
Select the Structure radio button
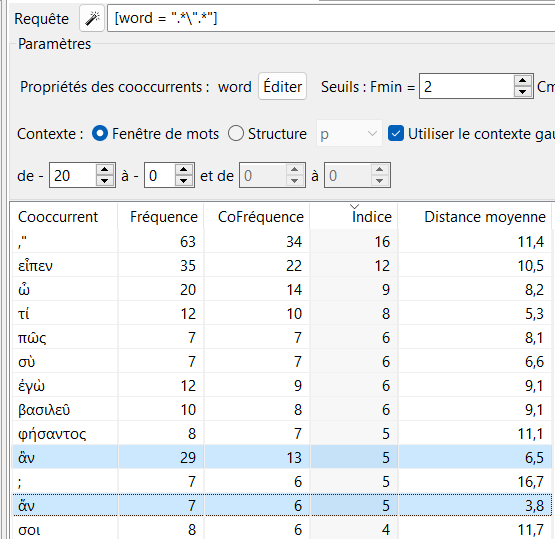click(x=236, y=134)
